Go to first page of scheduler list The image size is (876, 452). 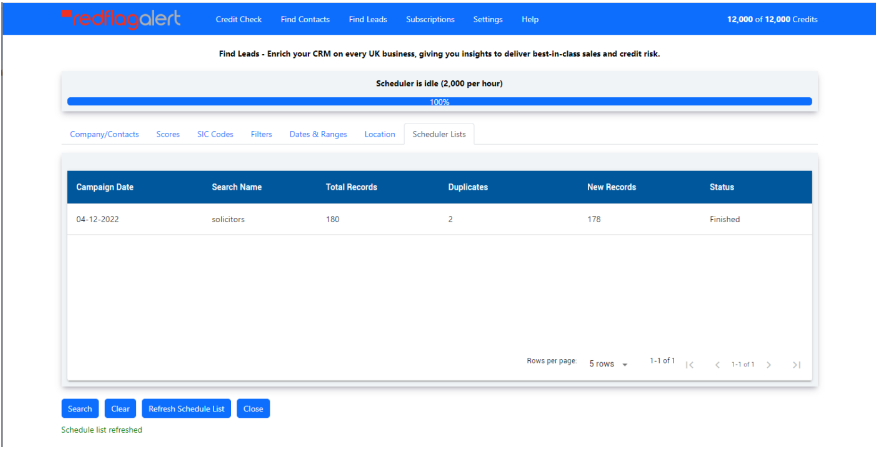click(690, 365)
